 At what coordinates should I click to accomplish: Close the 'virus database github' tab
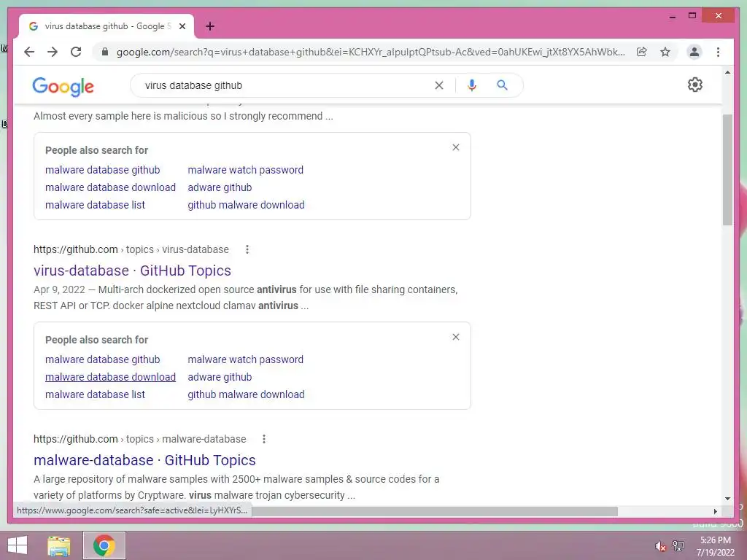point(182,26)
